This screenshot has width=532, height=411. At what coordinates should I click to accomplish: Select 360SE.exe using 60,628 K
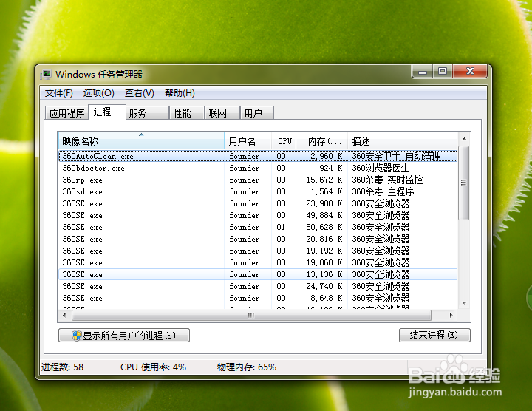pos(258,228)
